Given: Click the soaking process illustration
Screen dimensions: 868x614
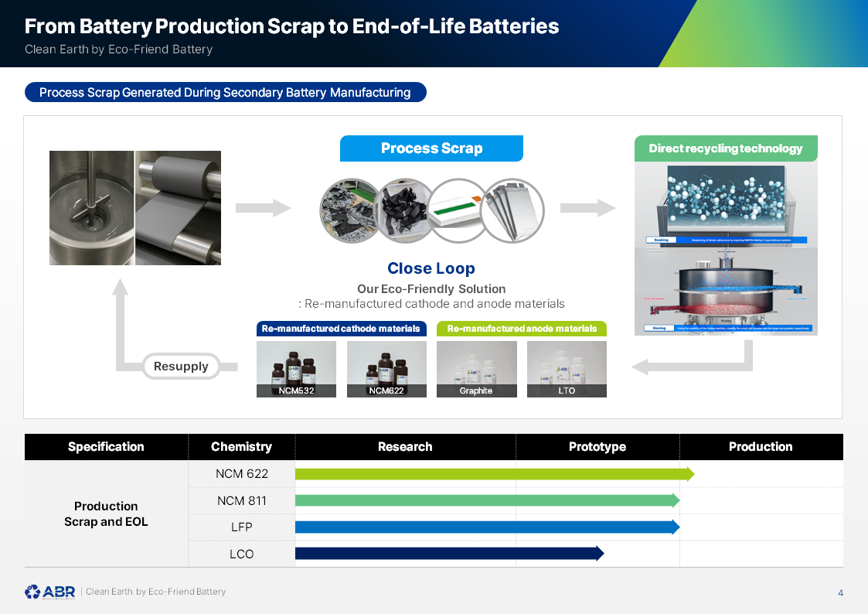Looking at the screenshot, I should 726,205.
